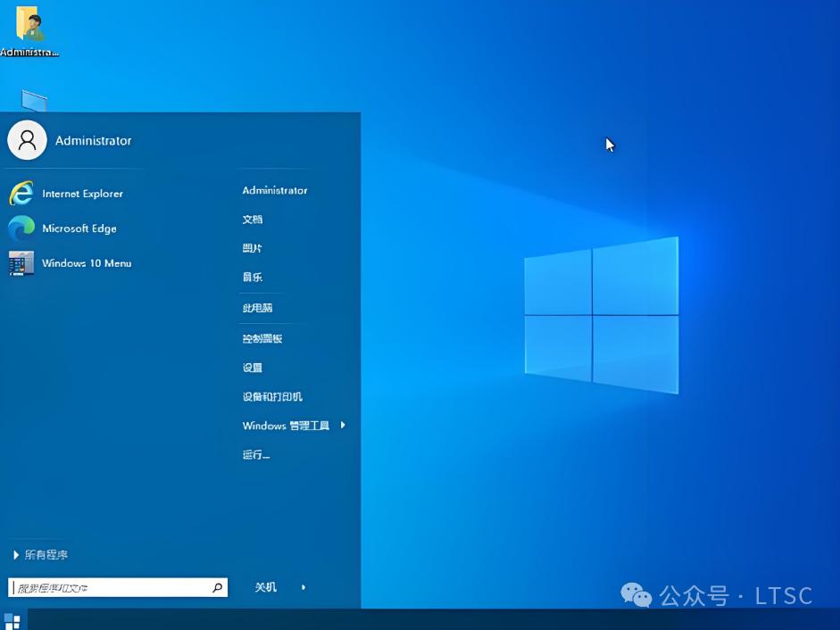
Task: Launch the 运行 dialog
Action: [255, 455]
